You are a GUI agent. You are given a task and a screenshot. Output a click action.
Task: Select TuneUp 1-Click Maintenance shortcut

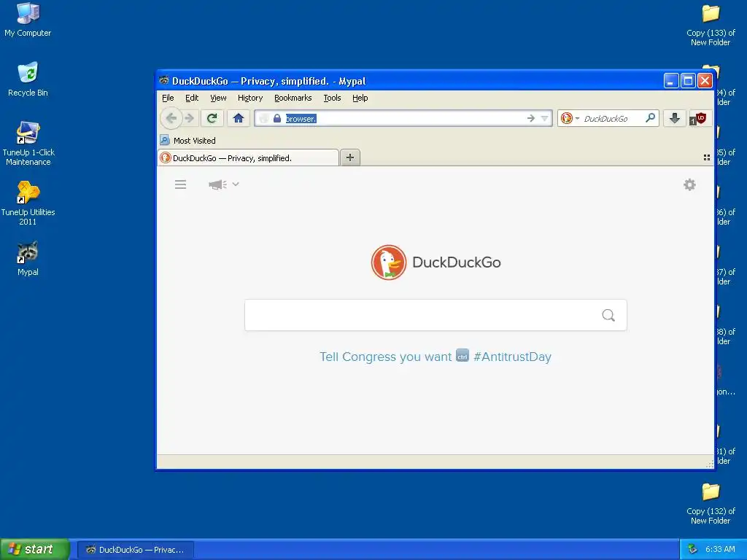(x=28, y=144)
